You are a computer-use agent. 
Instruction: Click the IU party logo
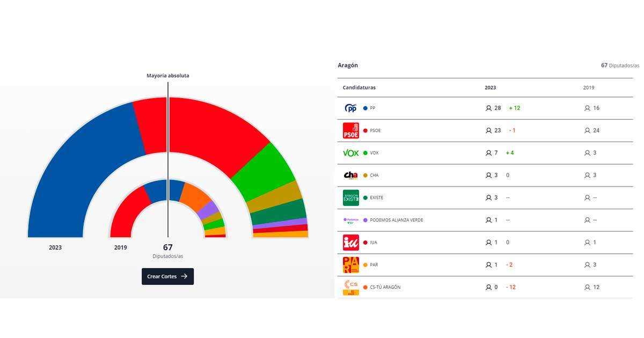(350, 243)
